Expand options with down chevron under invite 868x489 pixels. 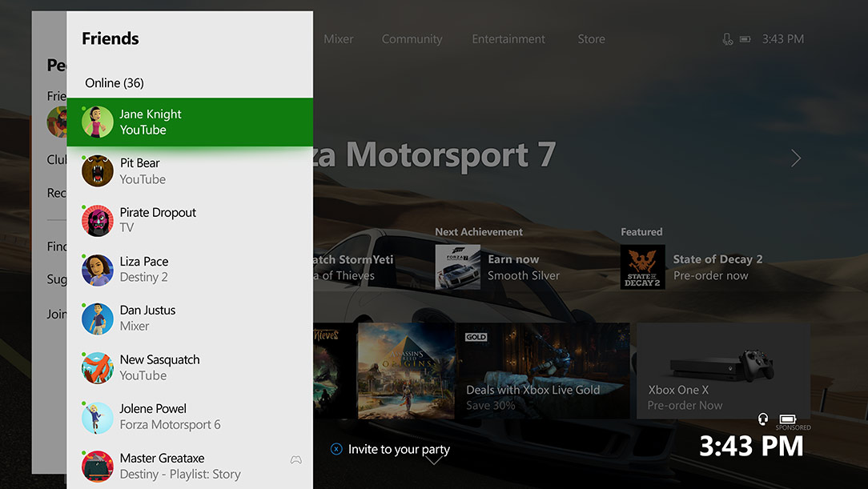pyautogui.click(x=434, y=460)
